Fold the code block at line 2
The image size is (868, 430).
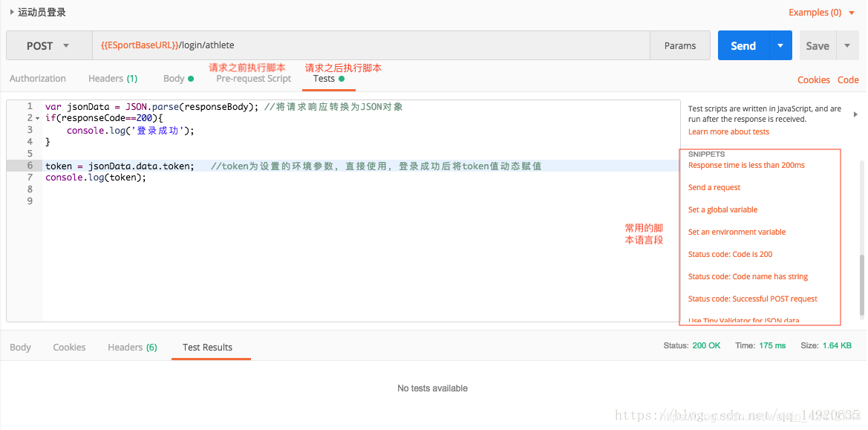point(37,118)
